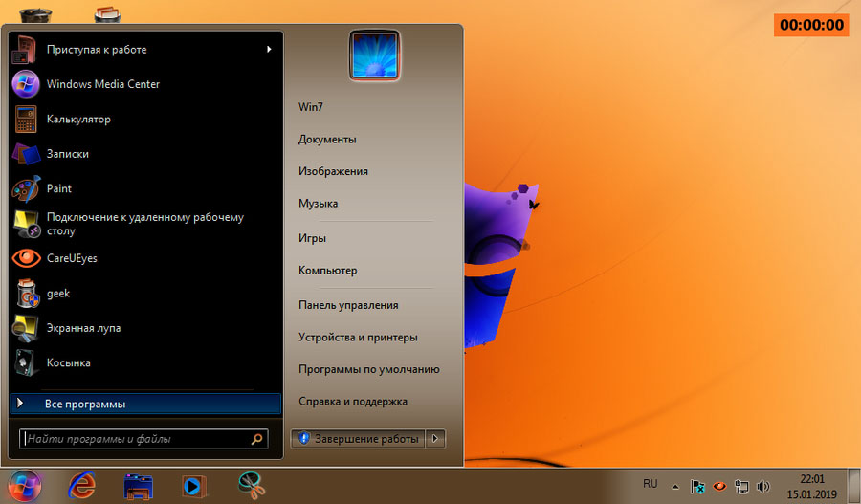Viewport: 861px width, 504px height.
Task: Click the Action Center flag tray icon
Action: (697, 487)
